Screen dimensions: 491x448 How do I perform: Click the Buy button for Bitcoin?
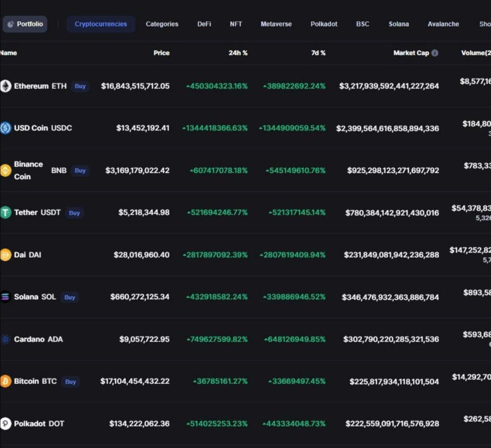[71, 382]
